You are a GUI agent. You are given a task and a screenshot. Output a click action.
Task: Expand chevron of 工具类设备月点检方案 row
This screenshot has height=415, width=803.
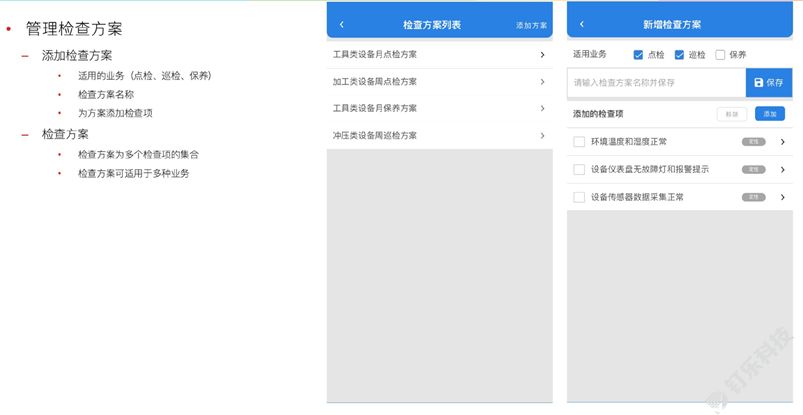tap(542, 54)
